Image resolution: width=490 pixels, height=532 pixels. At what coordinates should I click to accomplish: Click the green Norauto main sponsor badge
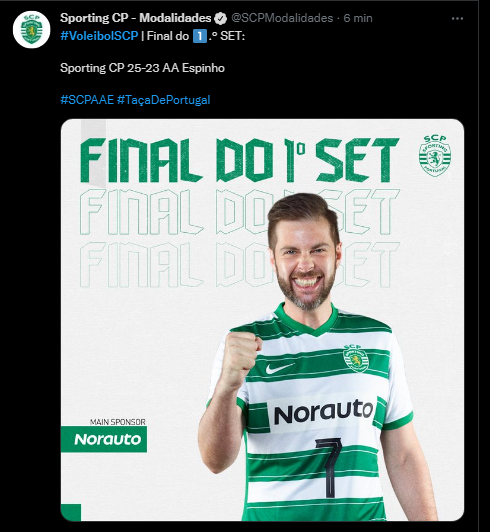point(104,439)
